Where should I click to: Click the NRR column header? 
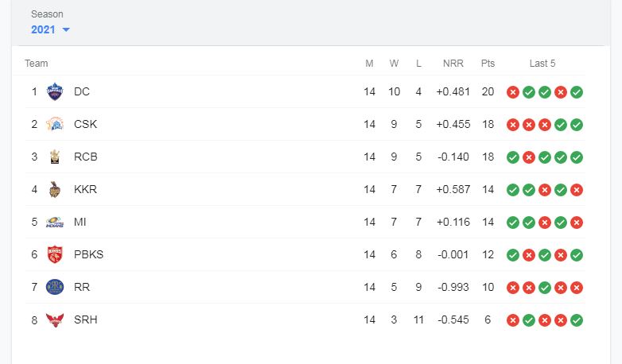453,64
